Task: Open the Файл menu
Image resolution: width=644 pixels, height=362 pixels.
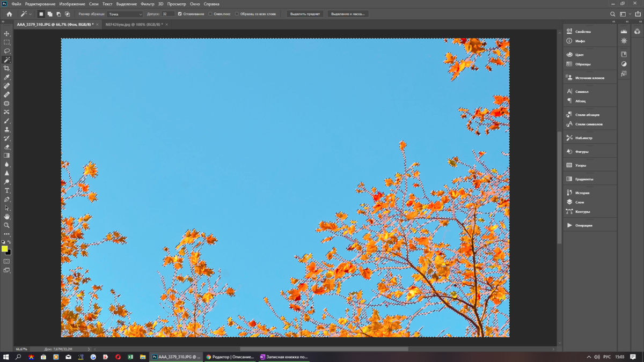Action: (17, 4)
